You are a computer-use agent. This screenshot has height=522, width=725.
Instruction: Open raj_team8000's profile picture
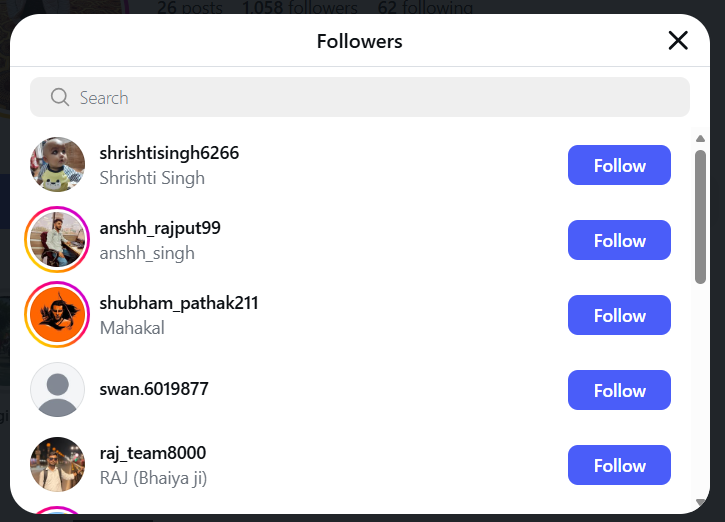click(57, 465)
